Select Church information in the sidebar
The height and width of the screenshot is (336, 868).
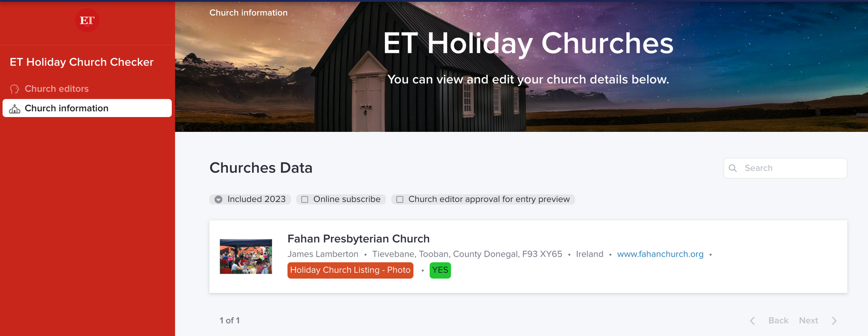tap(66, 108)
